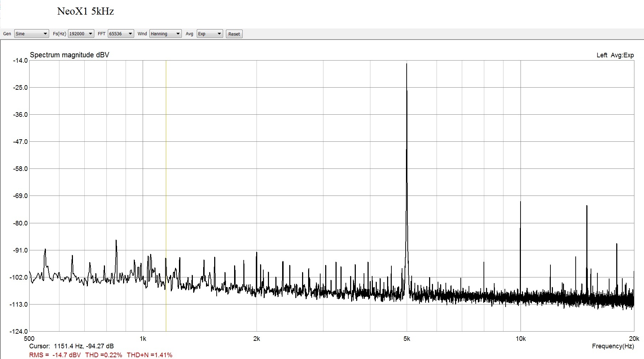The height and width of the screenshot is (359, 644).
Task: Click the 'RMS = -14.7 dBV' readout
Action: [55, 355]
